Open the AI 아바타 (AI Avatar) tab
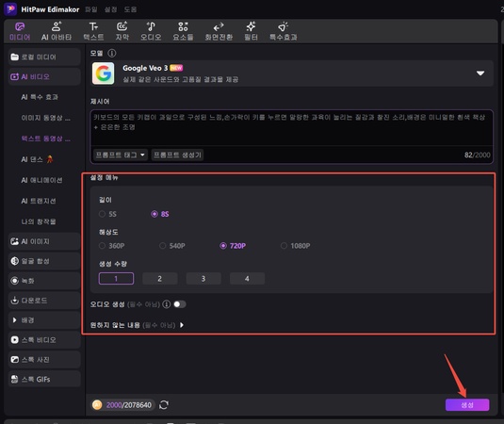This screenshot has width=504, height=424. pyautogui.click(x=57, y=31)
